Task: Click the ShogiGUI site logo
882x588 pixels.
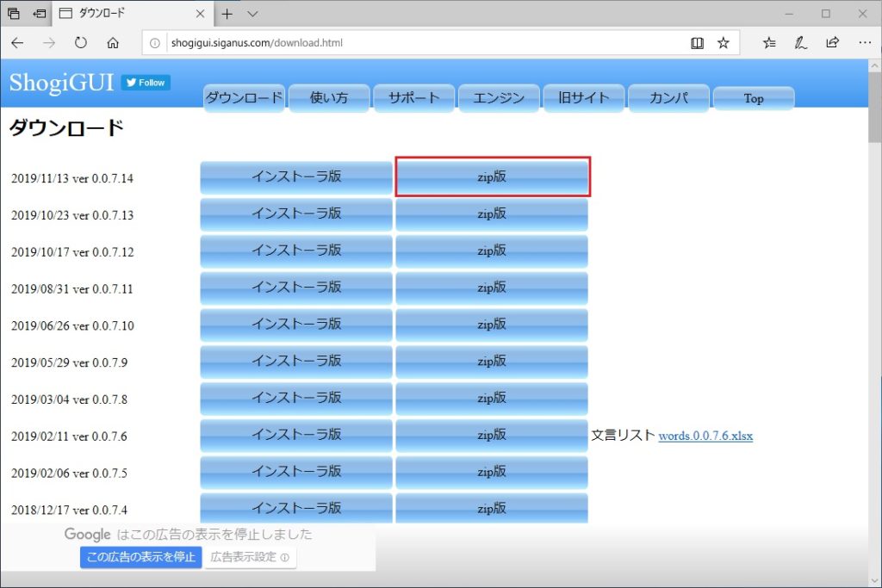Action: (x=61, y=83)
